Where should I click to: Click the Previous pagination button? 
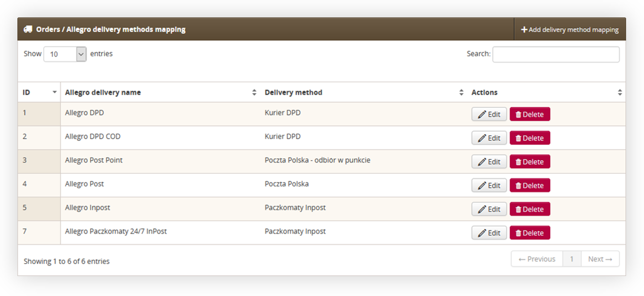(x=537, y=259)
